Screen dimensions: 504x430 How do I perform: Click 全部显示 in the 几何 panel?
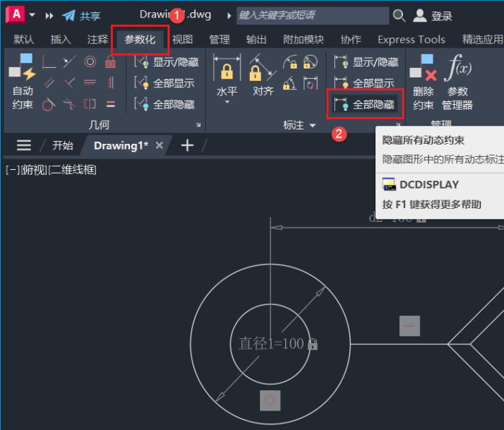[164, 83]
